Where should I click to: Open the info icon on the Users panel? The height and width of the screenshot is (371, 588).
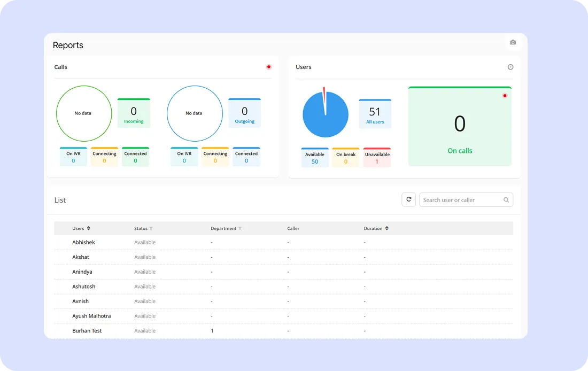[x=510, y=67]
